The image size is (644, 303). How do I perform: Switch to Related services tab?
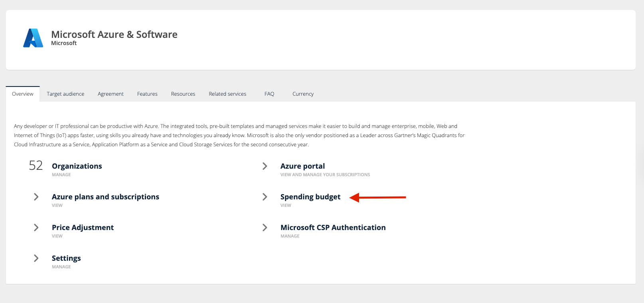(x=227, y=94)
